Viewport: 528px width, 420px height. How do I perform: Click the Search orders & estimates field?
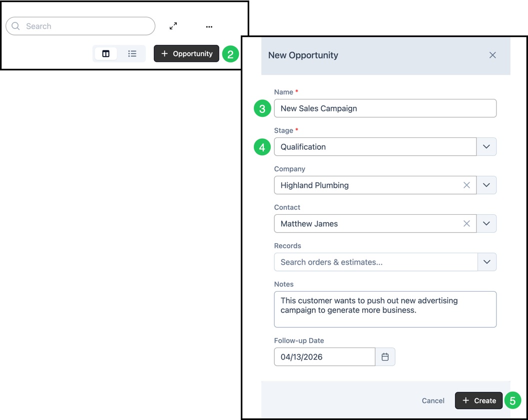[x=376, y=262]
